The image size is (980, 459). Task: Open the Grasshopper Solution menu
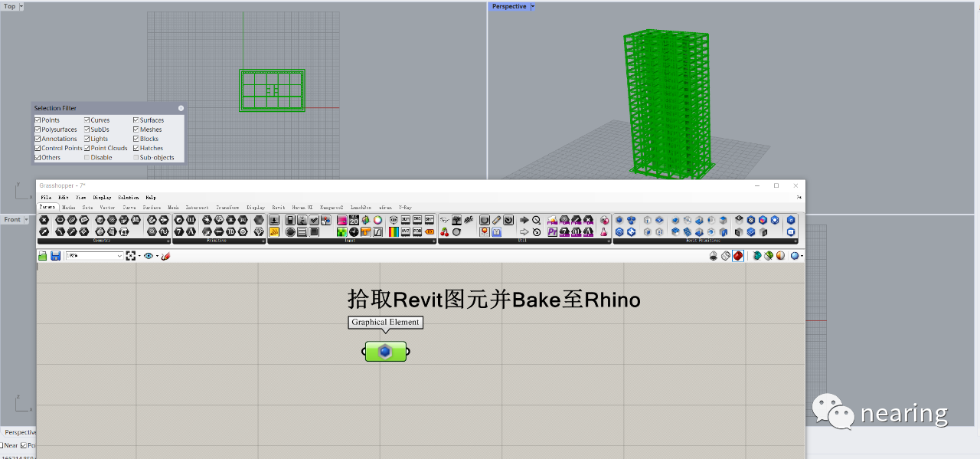point(129,198)
